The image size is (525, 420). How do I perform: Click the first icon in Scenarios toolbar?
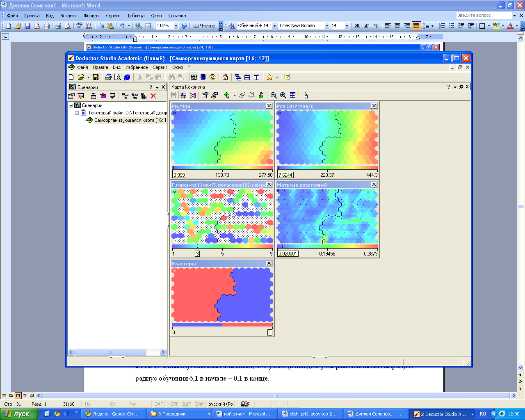point(71,96)
